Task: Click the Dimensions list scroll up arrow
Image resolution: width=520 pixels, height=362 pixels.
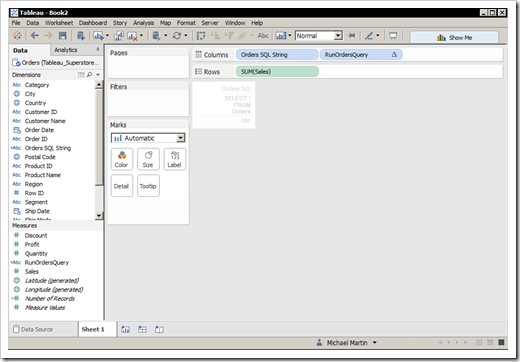Action: pos(99,85)
